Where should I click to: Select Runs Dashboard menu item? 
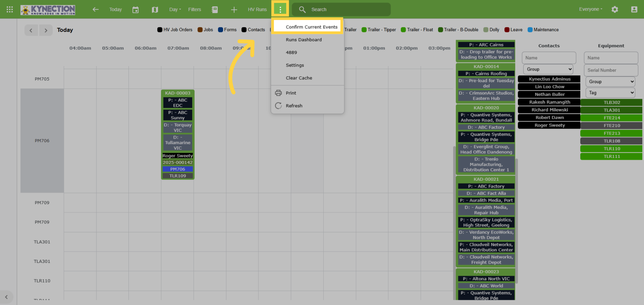308,40
